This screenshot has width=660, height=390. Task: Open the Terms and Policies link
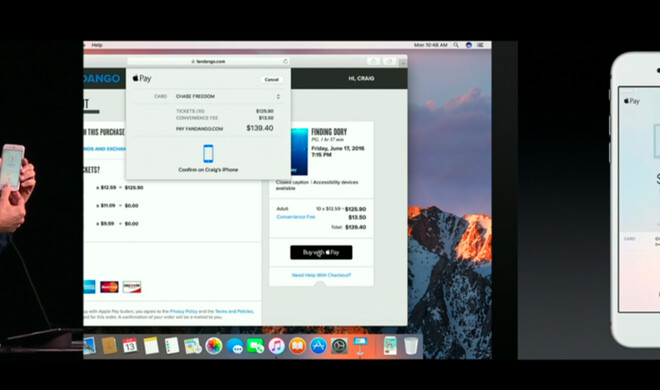[234, 311]
